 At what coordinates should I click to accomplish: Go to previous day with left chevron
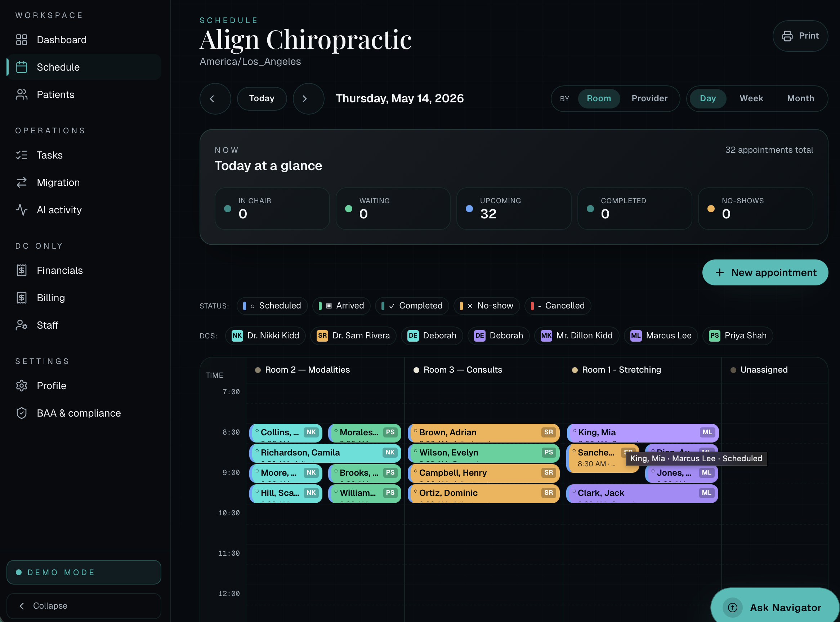(215, 99)
